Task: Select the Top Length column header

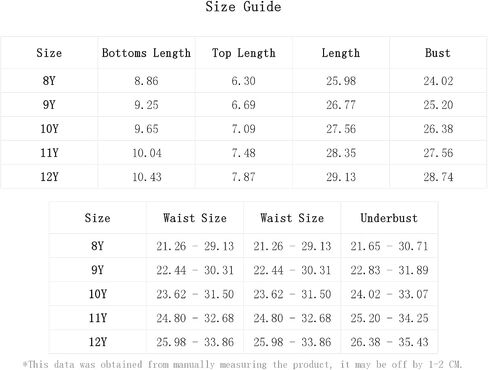Action: (244, 53)
